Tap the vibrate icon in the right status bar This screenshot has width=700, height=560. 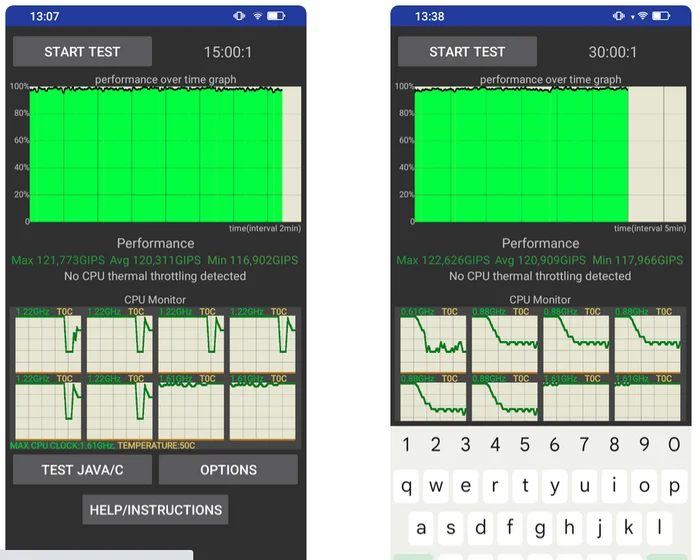point(618,16)
